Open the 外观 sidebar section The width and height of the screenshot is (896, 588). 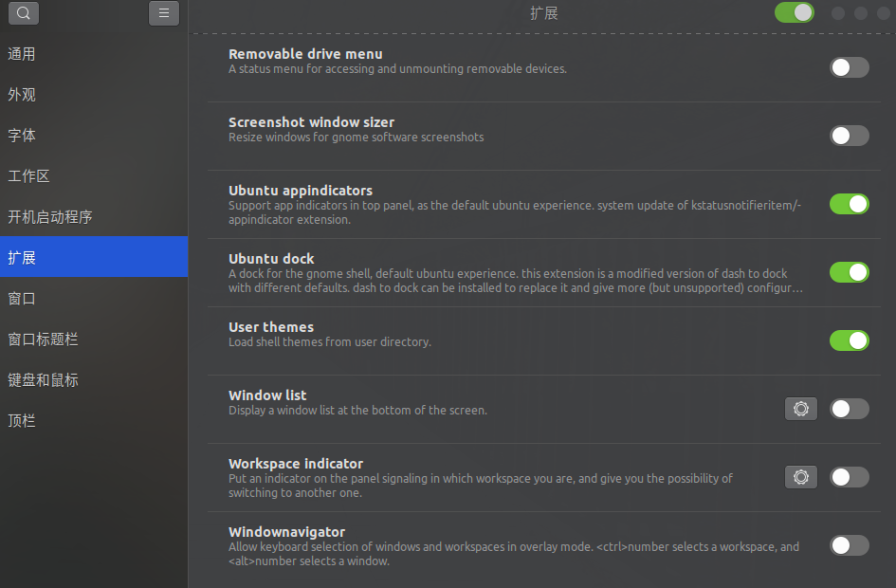click(94, 95)
